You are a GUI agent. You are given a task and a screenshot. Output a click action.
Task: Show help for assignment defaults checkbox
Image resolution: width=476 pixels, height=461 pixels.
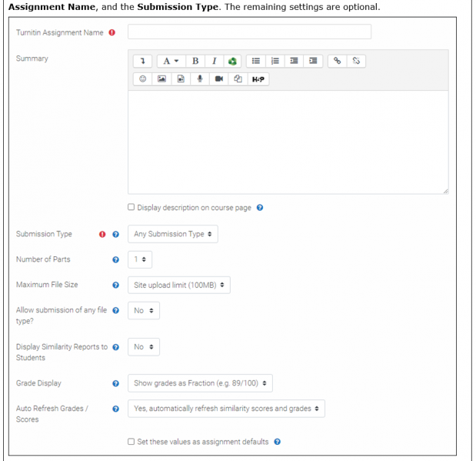[278, 442]
